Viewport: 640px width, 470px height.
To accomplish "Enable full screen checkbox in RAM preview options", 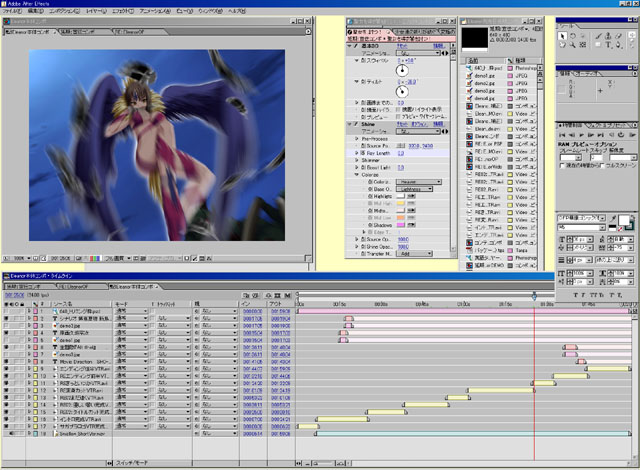I will click(602, 166).
